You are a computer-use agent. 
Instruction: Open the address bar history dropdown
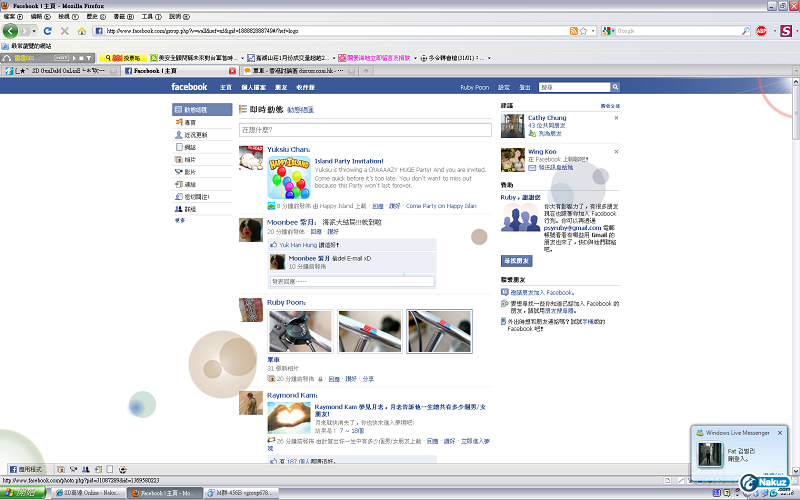(593, 31)
